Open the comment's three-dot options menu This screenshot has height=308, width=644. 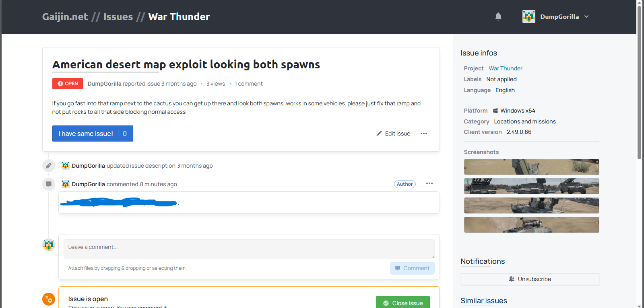[x=429, y=183]
